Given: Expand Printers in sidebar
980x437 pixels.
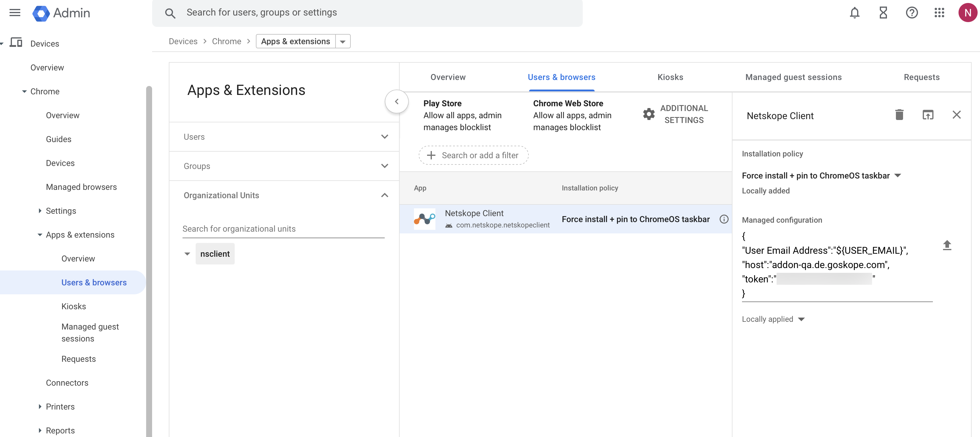Looking at the screenshot, I should [x=40, y=407].
